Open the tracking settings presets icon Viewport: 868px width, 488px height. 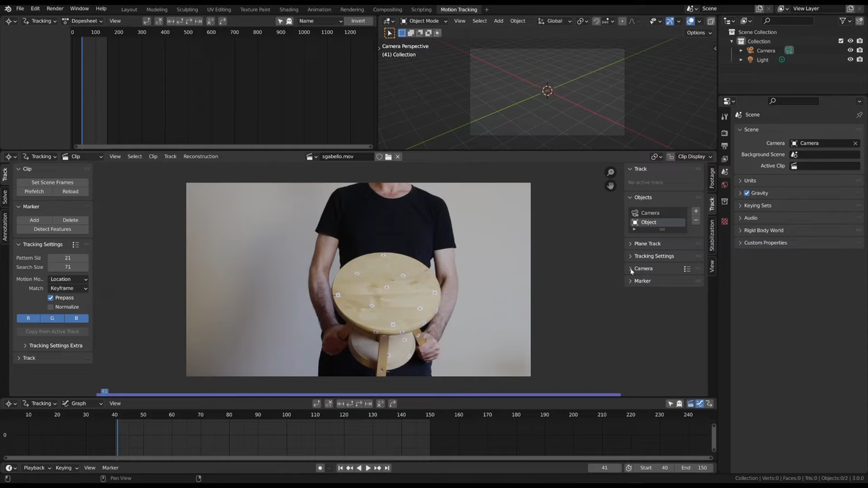[75, 244]
